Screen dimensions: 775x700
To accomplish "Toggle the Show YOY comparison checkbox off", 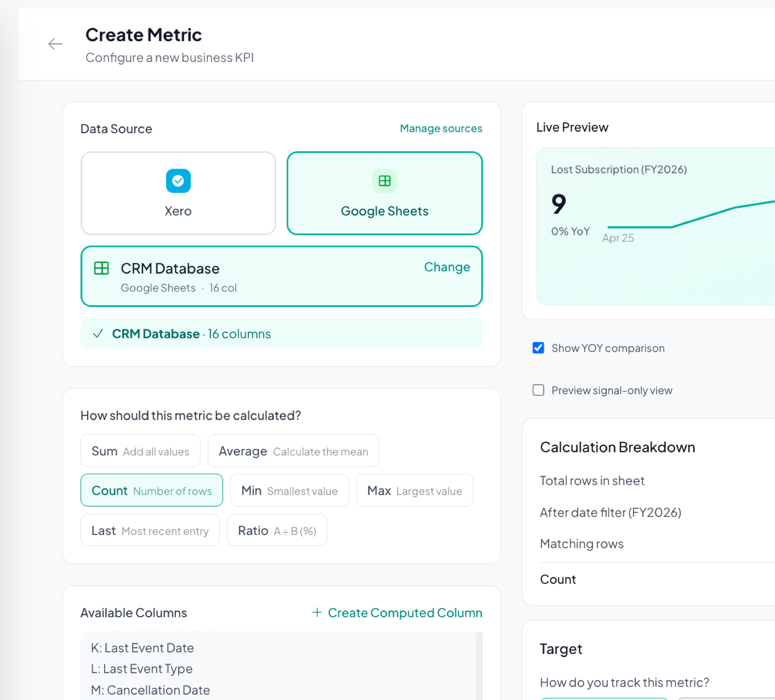I will pos(538,348).
